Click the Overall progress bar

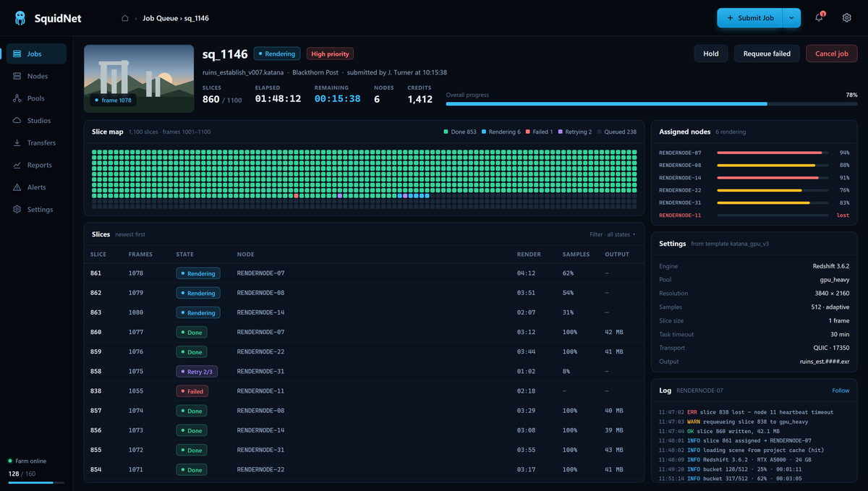[x=652, y=103]
